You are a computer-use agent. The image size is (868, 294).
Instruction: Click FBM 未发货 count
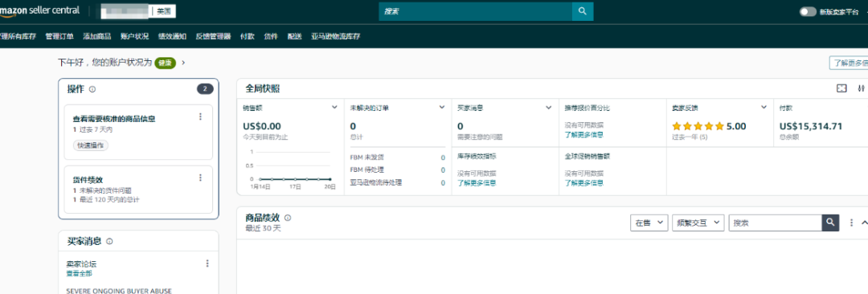(443, 157)
